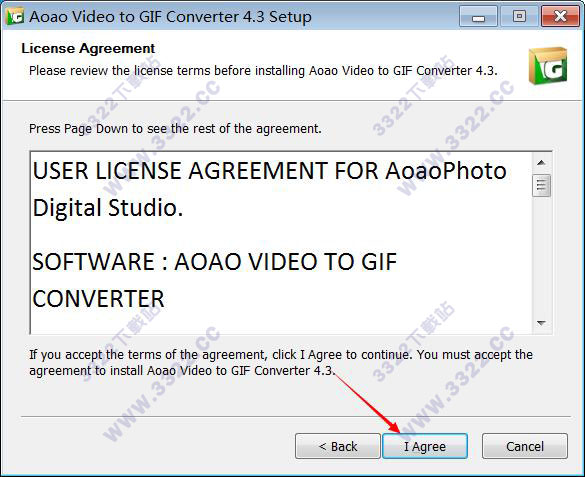Click the Digital Studio line in license

pos(108,208)
